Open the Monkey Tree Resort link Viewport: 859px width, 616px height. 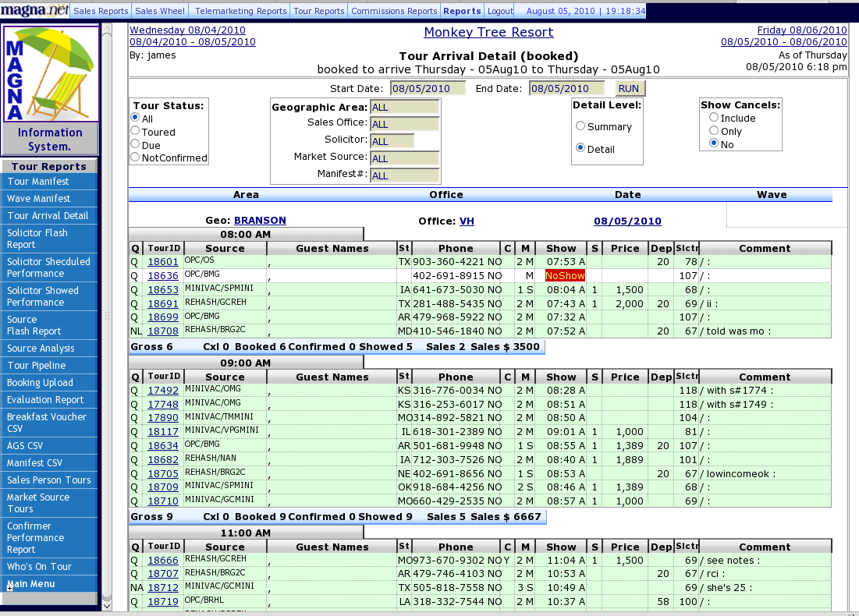click(x=488, y=32)
